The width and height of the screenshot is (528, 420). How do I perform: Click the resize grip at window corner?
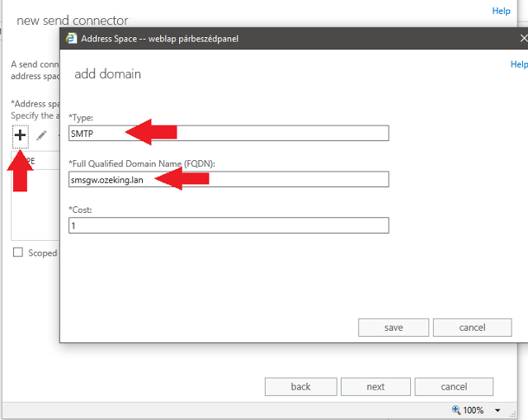[513, 414]
